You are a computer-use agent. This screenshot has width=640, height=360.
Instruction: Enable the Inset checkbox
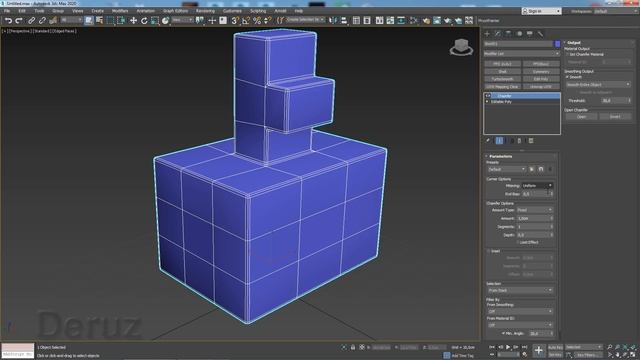point(489,251)
